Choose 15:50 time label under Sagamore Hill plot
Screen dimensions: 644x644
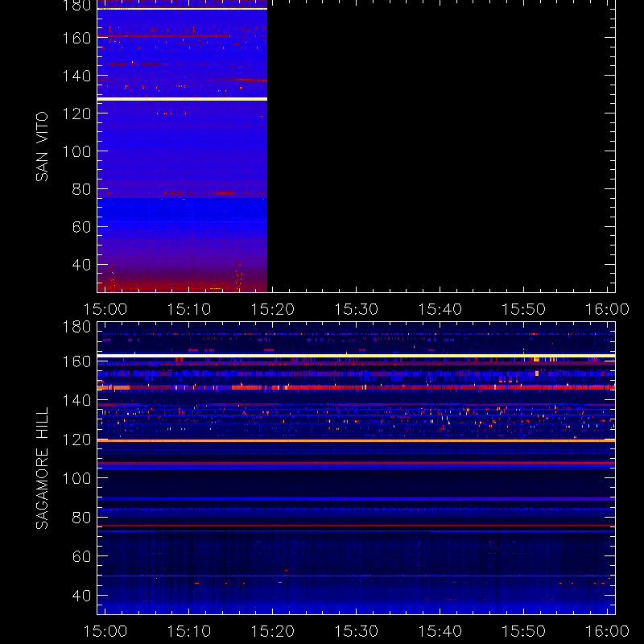click(524, 631)
